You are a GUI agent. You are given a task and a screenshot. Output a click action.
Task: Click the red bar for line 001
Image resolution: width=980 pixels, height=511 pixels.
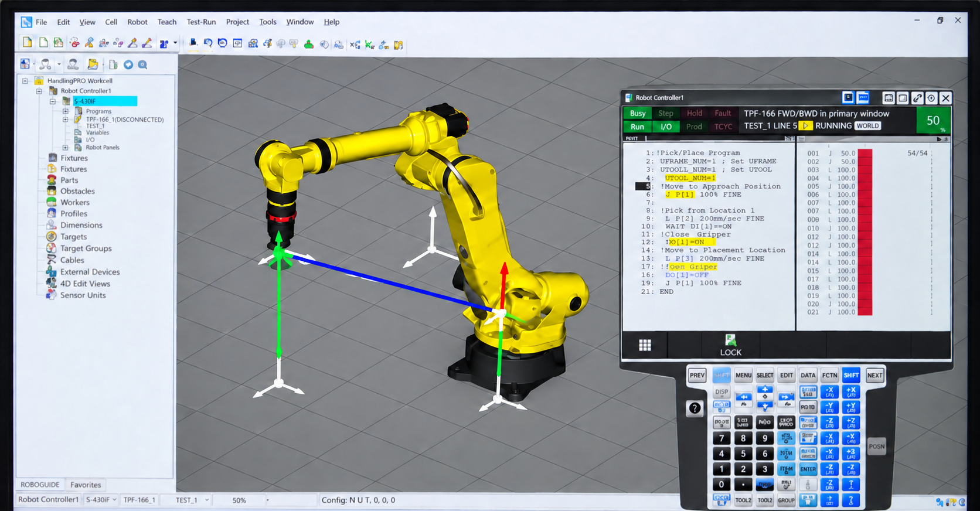865,154
